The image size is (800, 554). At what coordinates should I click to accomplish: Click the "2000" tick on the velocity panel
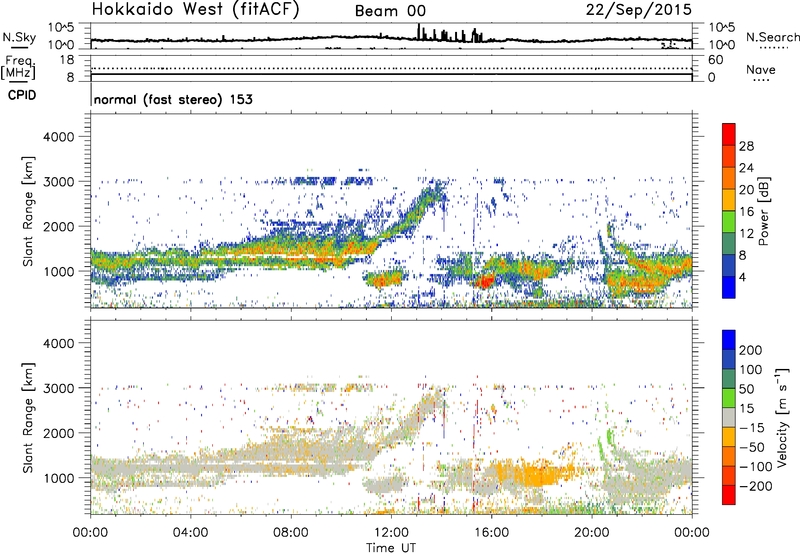(x=59, y=433)
